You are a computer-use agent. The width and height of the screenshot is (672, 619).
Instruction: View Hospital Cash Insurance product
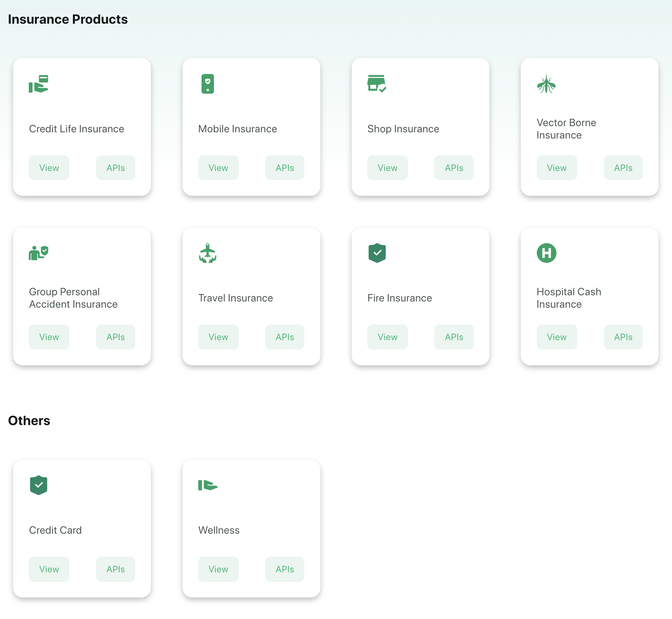coord(557,337)
